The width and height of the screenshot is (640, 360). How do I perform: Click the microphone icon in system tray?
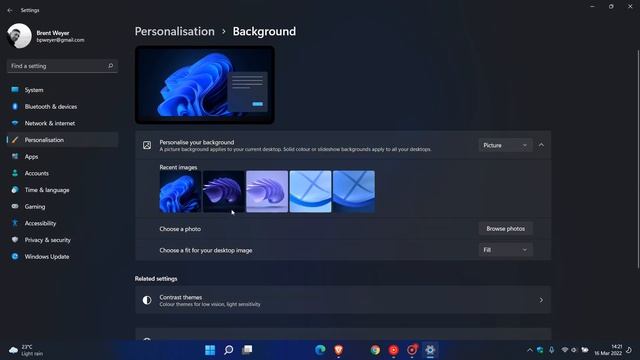coord(551,350)
